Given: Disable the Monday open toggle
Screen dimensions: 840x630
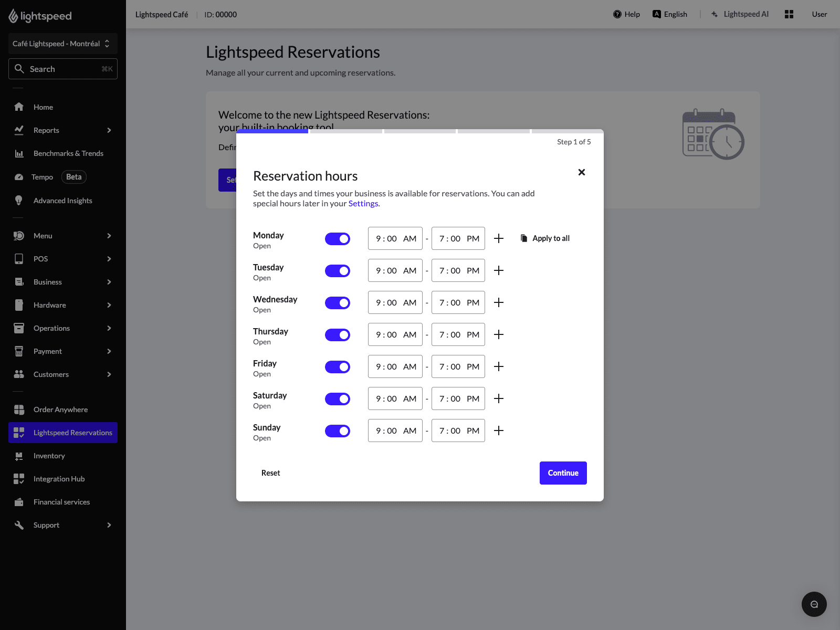Looking at the screenshot, I should pyautogui.click(x=338, y=238).
